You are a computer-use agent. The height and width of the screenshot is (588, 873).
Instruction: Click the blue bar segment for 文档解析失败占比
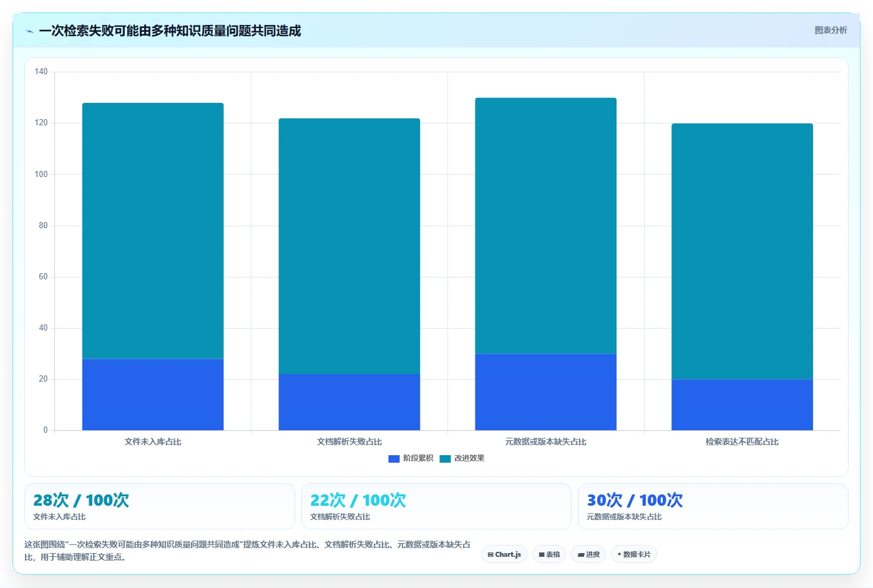349,402
